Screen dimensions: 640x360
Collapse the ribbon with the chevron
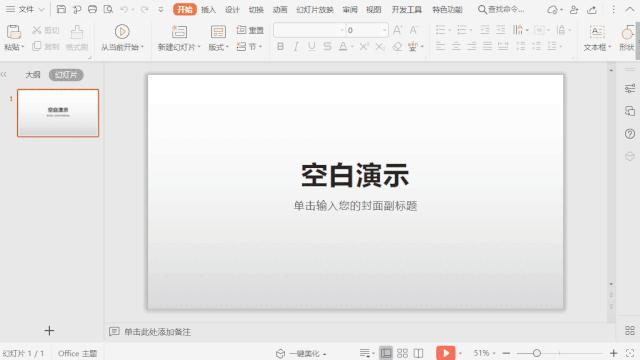tap(630, 9)
